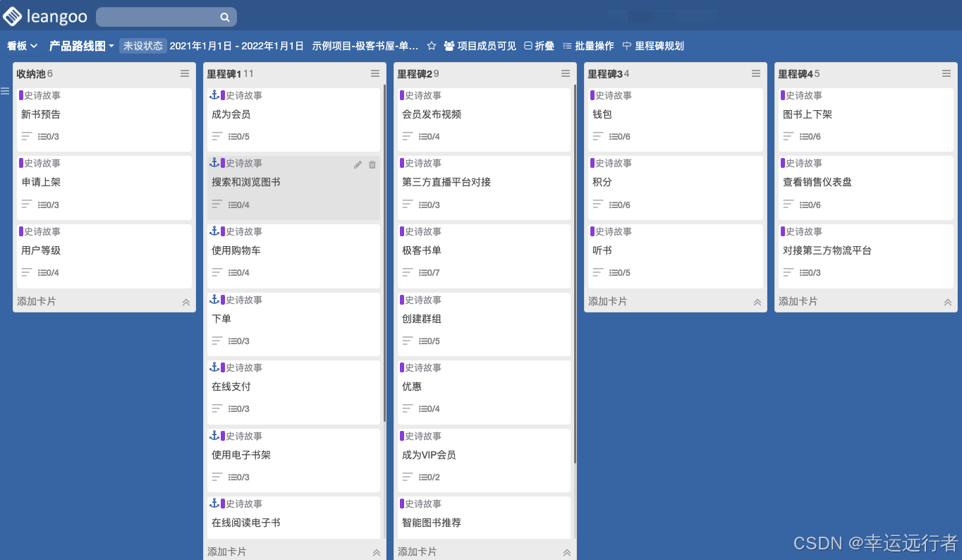962x560 pixels.
Task: Open the 收纳池 list menu
Action: pyautogui.click(x=185, y=73)
